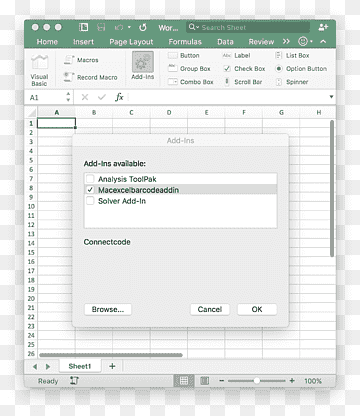Switch to Normal view in status bar
360x416 pixels.
pyautogui.click(x=184, y=381)
